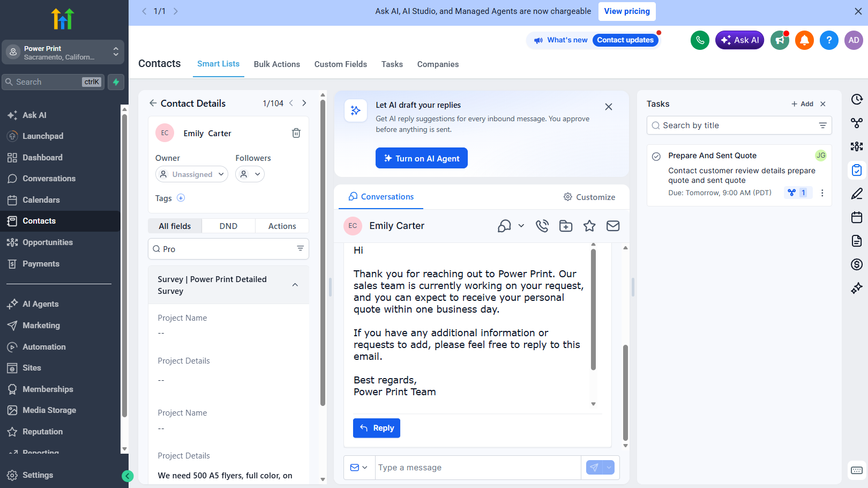Delete contact using the trash icon
868x488 pixels.
[x=296, y=133]
